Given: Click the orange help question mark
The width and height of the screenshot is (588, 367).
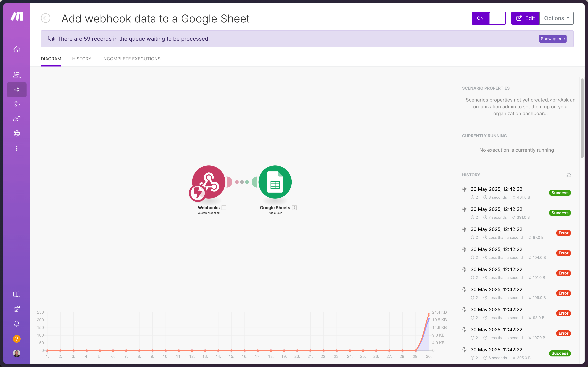Looking at the screenshot, I should (x=17, y=339).
